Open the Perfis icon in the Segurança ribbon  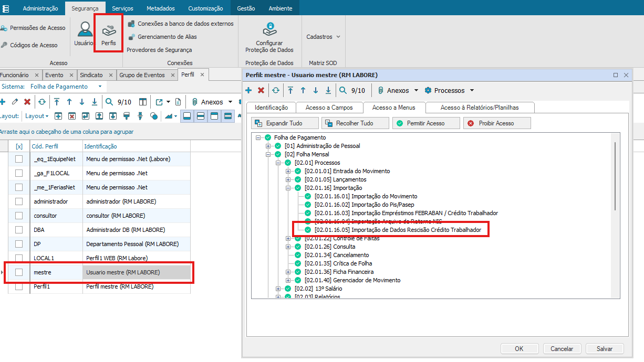109,35
